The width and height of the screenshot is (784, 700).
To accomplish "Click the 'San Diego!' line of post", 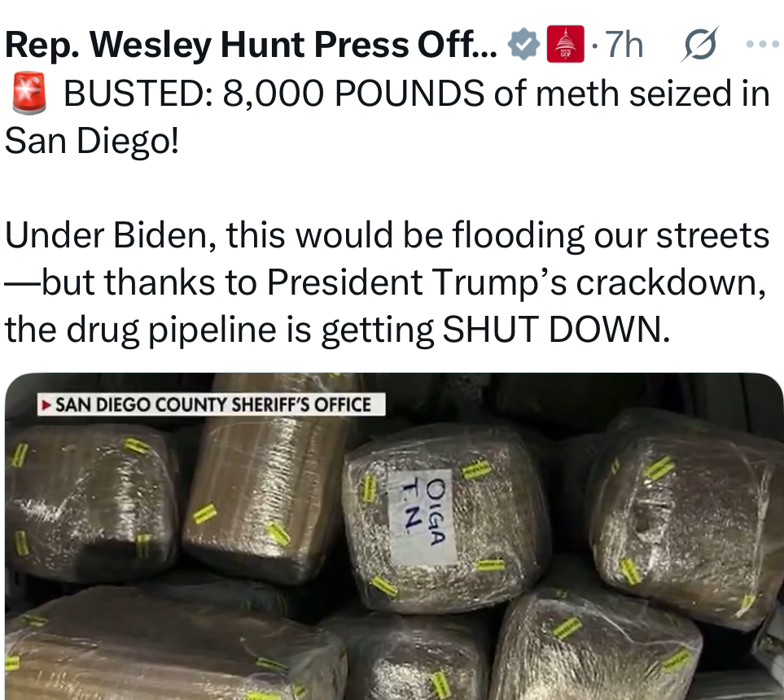I will (x=91, y=141).
